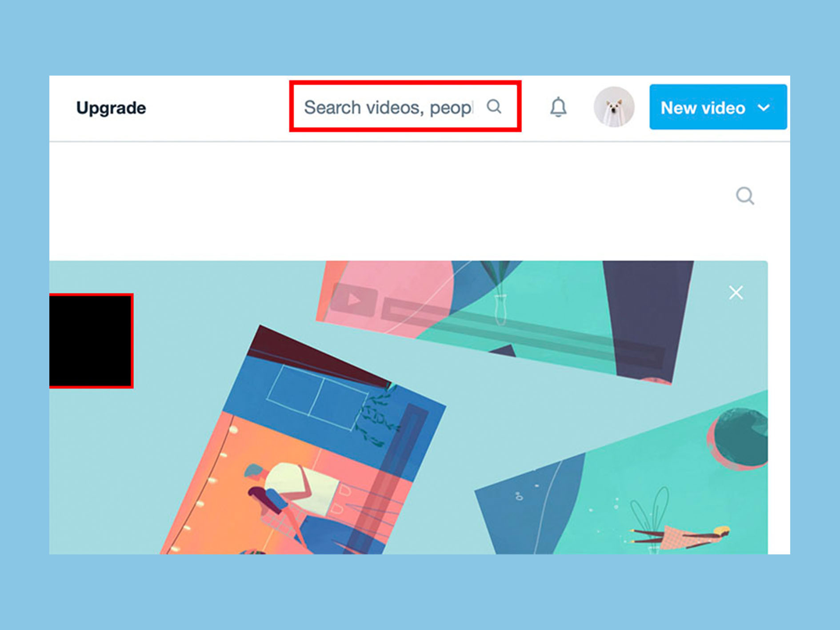
Task: Select the black redacted box in the banner
Action: click(91, 341)
